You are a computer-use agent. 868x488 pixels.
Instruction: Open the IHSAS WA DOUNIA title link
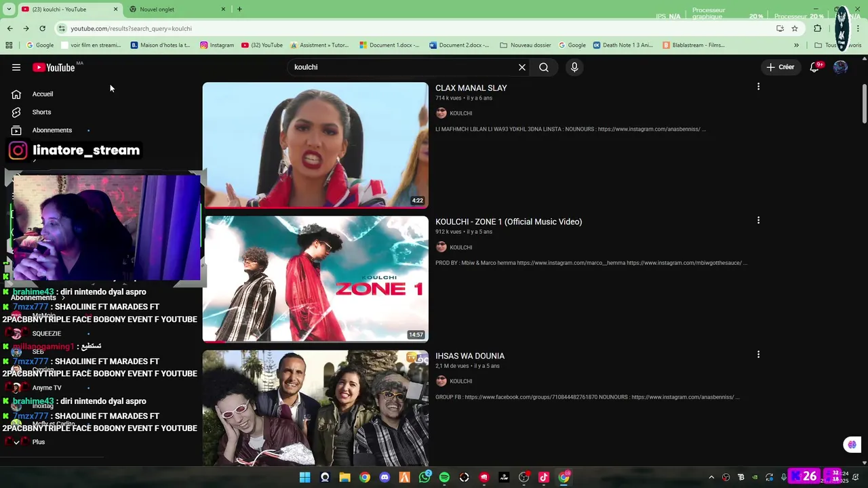[x=470, y=356]
